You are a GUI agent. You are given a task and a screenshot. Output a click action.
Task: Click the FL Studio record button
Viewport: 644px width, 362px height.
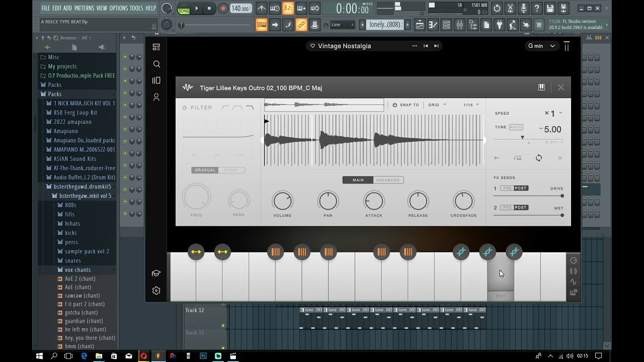click(x=223, y=8)
